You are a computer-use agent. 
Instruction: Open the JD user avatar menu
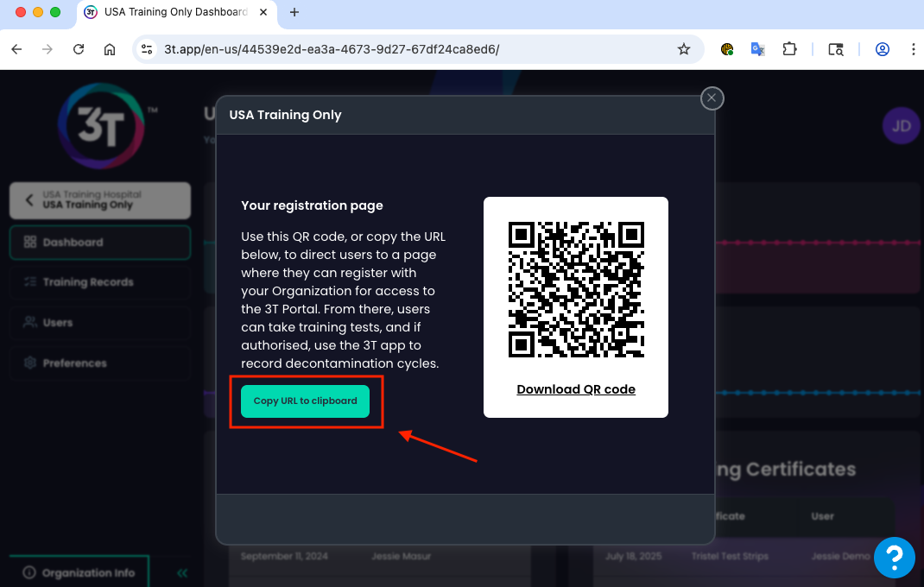tap(901, 125)
